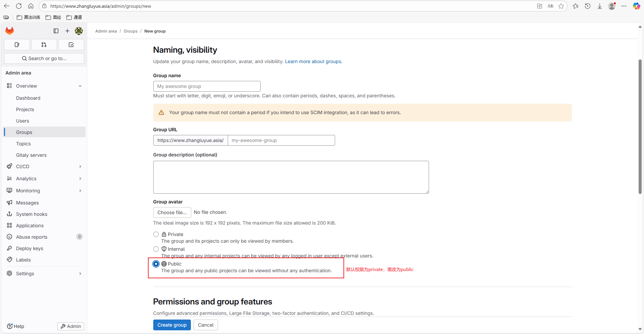Screen dimensions: 644x334
Task: Open Messages in the sidebar
Action: pos(44,203)
